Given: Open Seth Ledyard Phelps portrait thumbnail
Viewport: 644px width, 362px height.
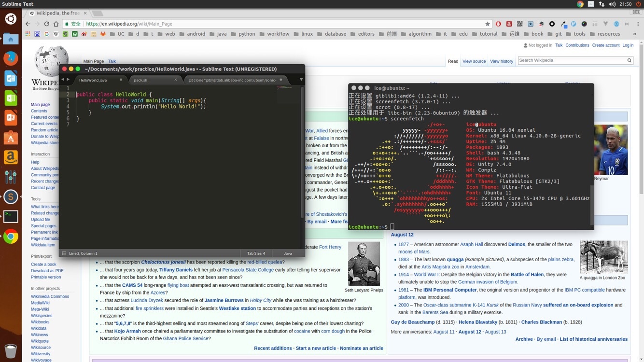Looking at the screenshot, I should (364, 264).
